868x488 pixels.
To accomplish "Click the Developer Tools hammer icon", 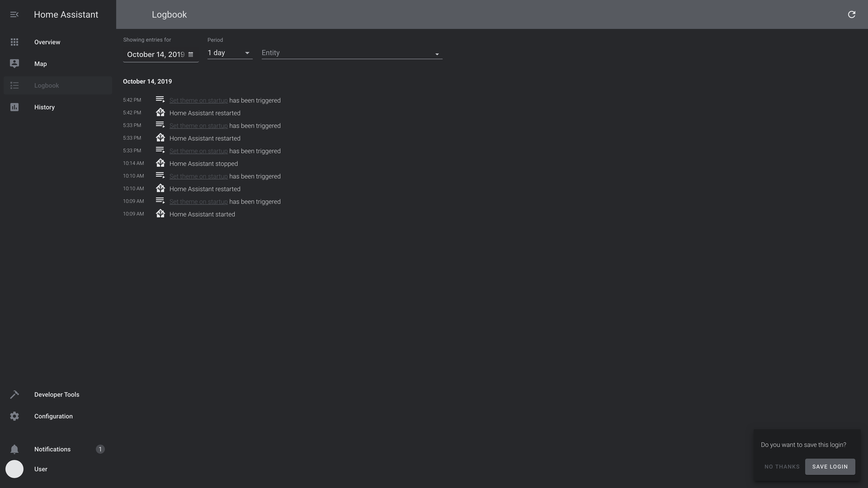I will [x=14, y=394].
